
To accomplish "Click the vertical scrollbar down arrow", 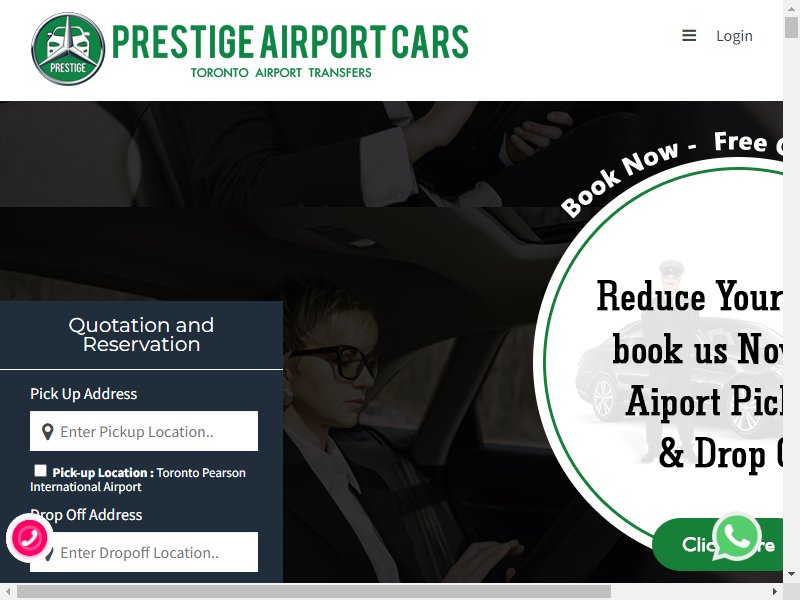I will coord(791,575).
